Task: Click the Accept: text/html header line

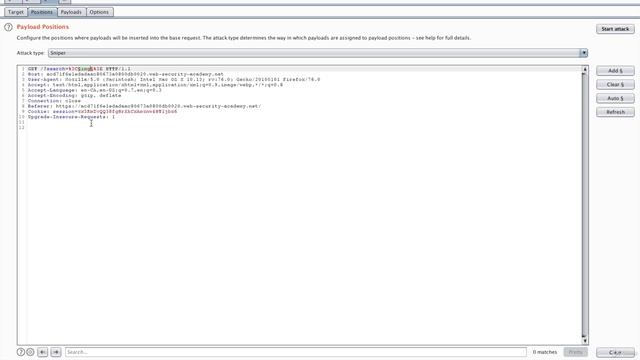Action: [155, 85]
